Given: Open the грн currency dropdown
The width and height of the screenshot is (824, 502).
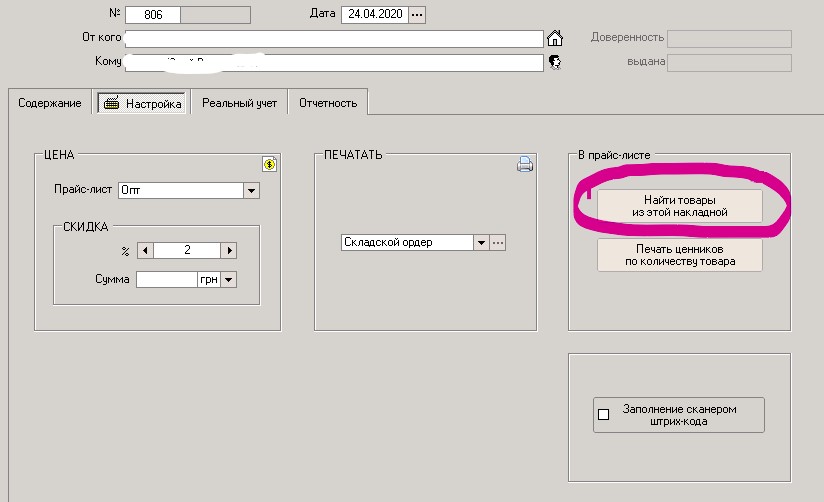Looking at the screenshot, I should click(x=229, y=280).
